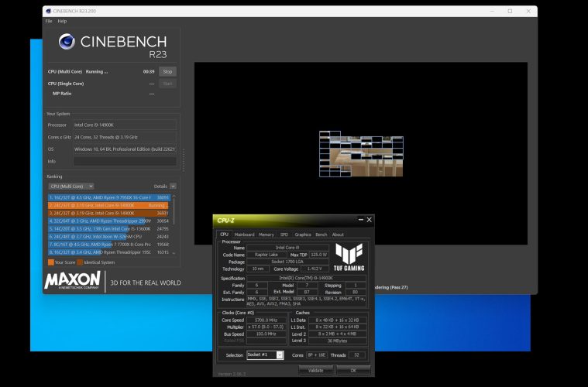Viewport: 588px width, 387px height.
Task: Close the CPU-Z window
Action: point(369,220)
